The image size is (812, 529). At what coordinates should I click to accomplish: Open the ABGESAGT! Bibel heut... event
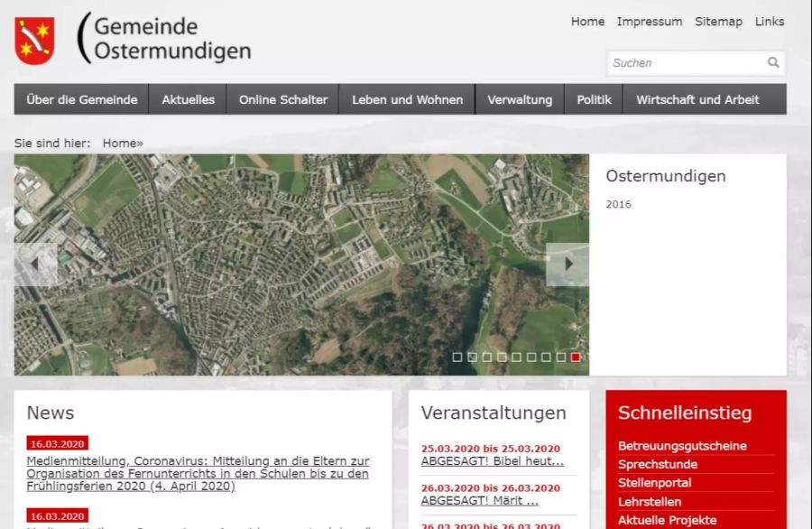[x=492, y=461]
